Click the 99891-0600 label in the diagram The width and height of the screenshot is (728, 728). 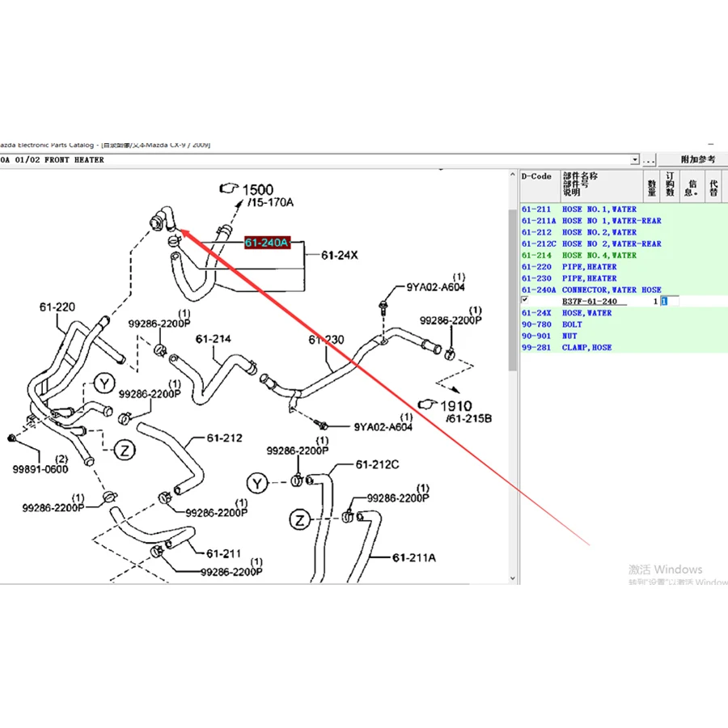coord(40,469)
